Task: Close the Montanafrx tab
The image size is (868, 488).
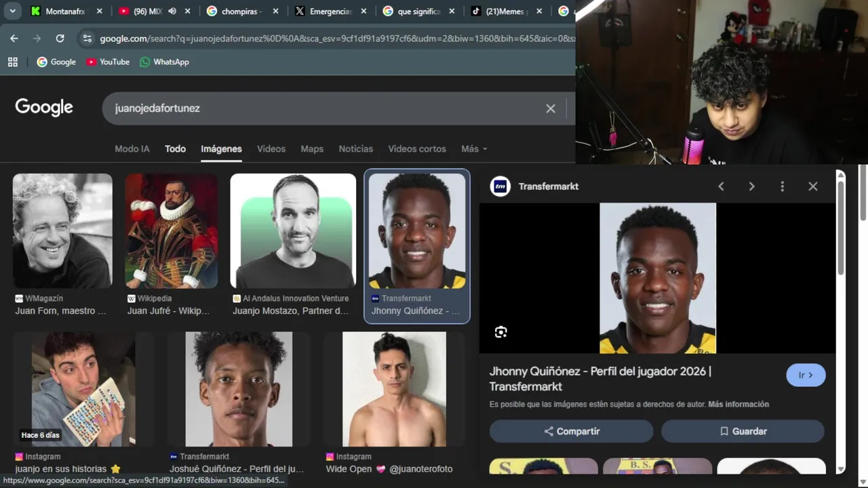Action: point(100,11)
